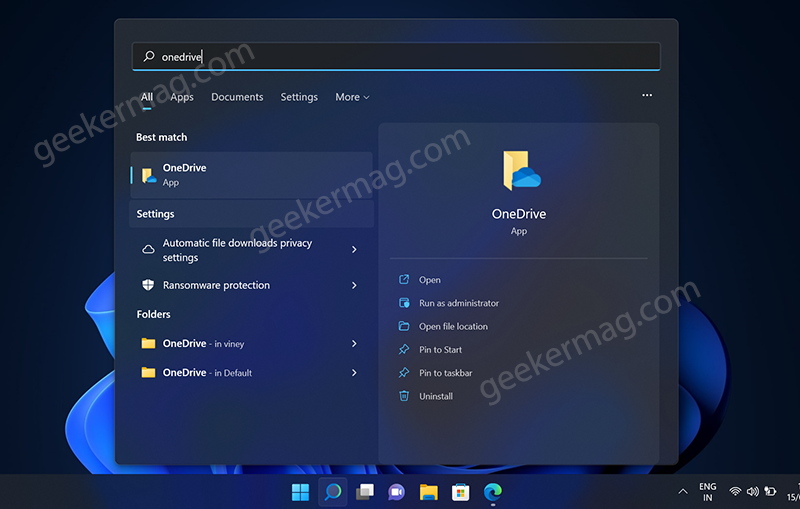Click the search magnifier icon in the search box
Viewport: 800px width, 509px height.
pyautogui.click(x=148, y=56)
